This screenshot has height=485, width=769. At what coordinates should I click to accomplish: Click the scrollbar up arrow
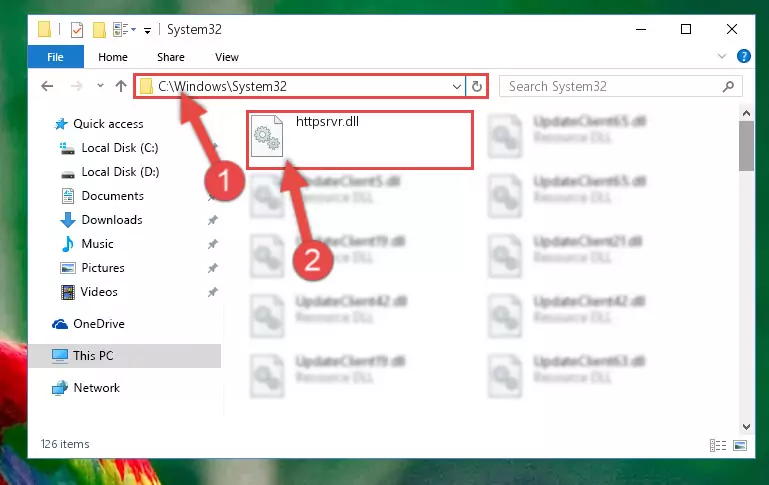point(746,114)
